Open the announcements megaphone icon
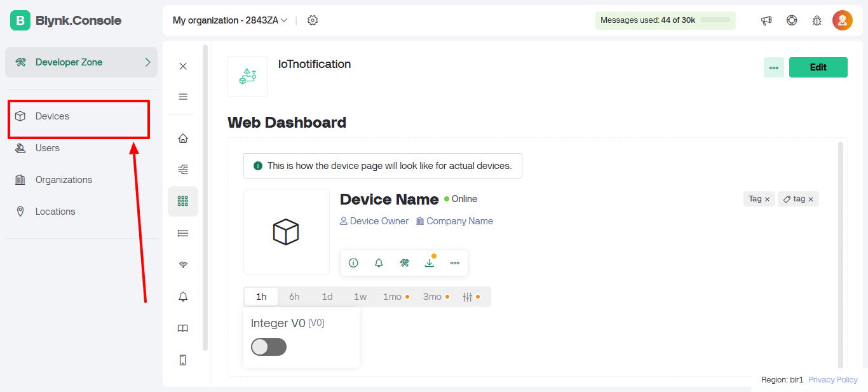The width and height of the screenshot is (868, 392). [x=766, y=20]
